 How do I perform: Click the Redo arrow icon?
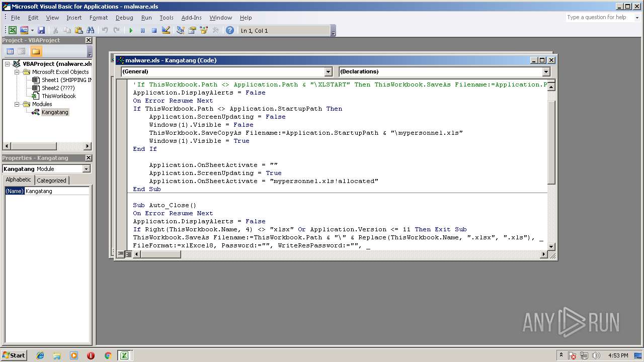[x=116, y=31]
